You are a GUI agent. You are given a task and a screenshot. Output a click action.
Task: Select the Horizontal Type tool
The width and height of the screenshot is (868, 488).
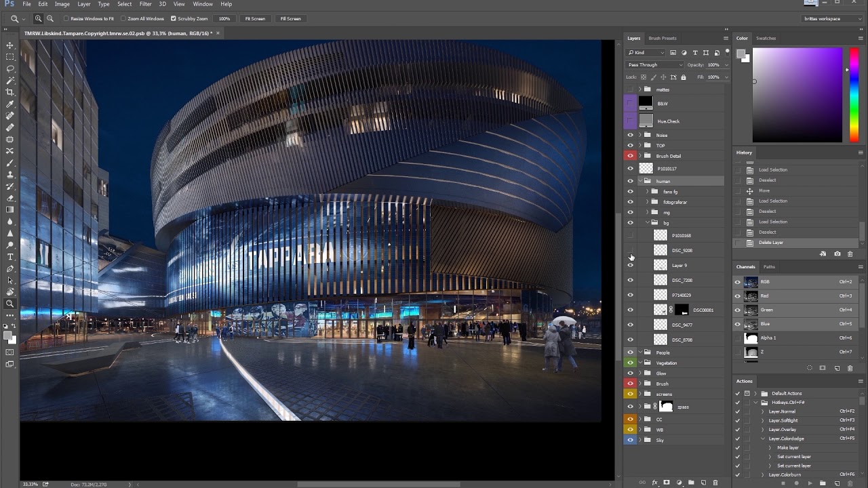[10, 257]
